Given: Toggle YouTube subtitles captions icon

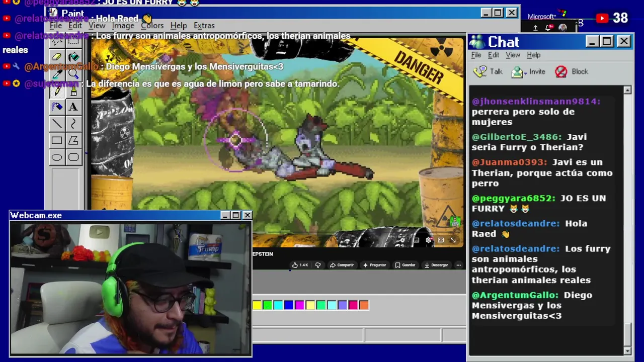Looking at the screenshot, I should coord(416,240).
